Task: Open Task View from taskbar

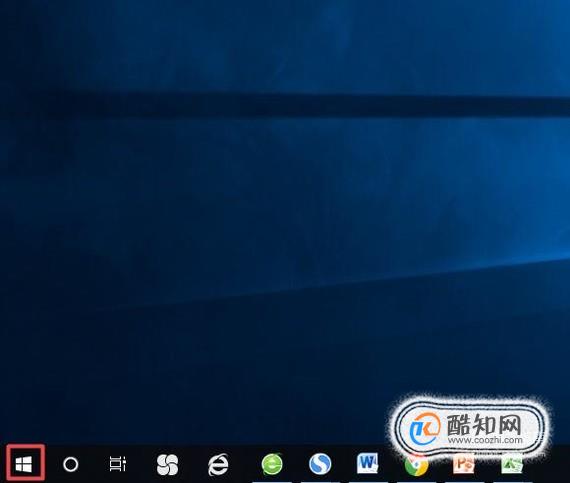Action: pyautogui.click(x=118, y=464)
